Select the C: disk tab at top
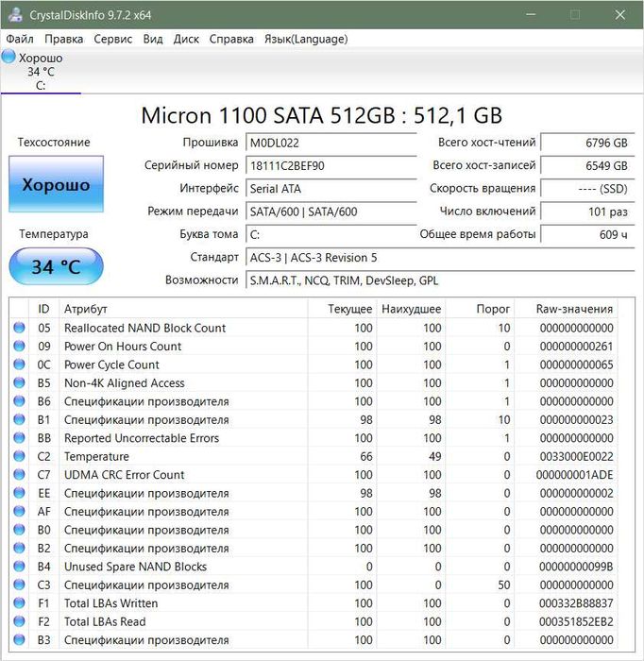Viewport: 644px width, 661px height. click(41, 72)
